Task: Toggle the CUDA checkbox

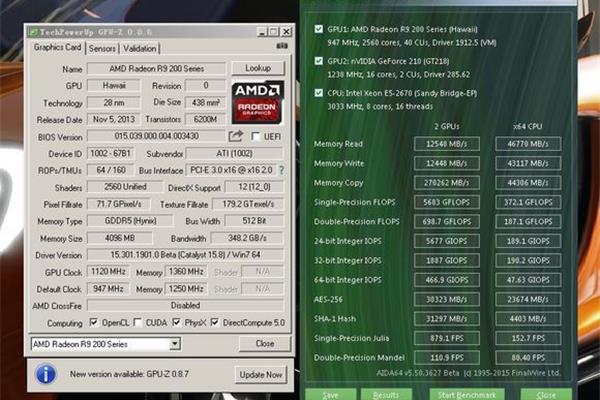Action: [138, 322]
